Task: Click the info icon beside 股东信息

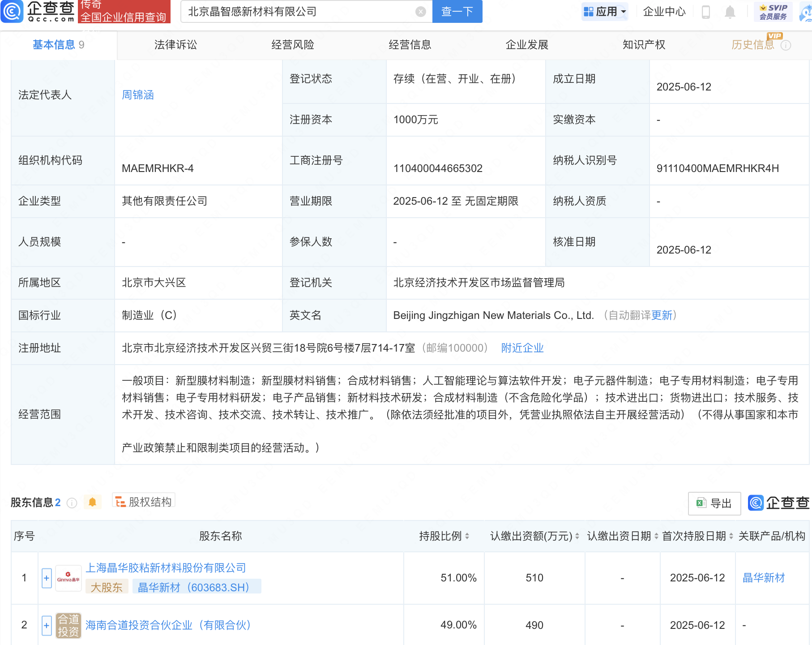Action: coord(72,503)
